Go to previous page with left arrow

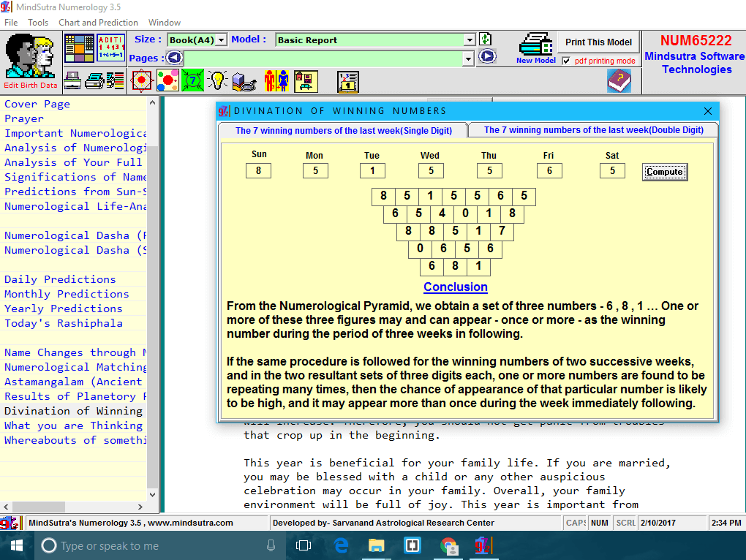(x=174, y=58)
